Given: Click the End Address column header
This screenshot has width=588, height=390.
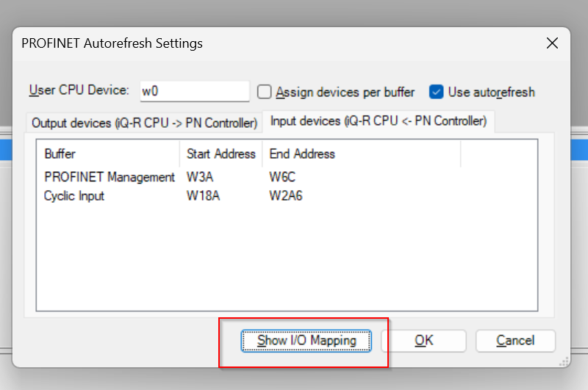Looking at the screenshot, I should (x=362, y=154).
